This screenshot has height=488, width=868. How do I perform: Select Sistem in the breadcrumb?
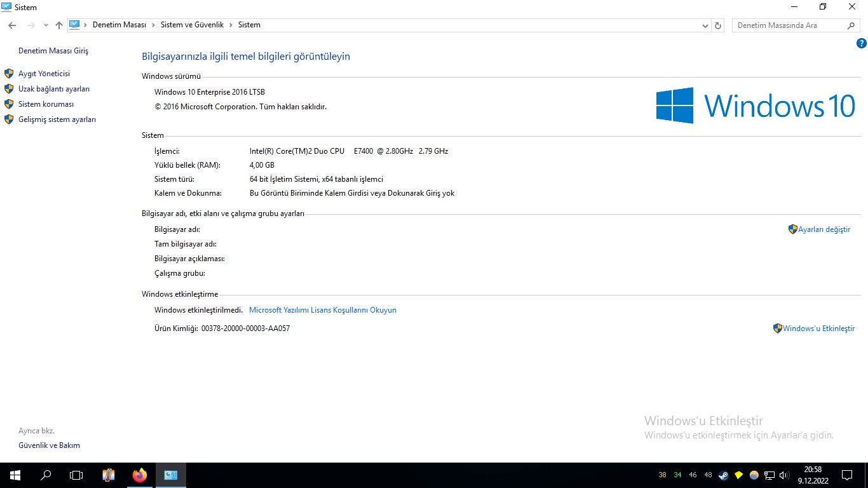coord(249,25)
